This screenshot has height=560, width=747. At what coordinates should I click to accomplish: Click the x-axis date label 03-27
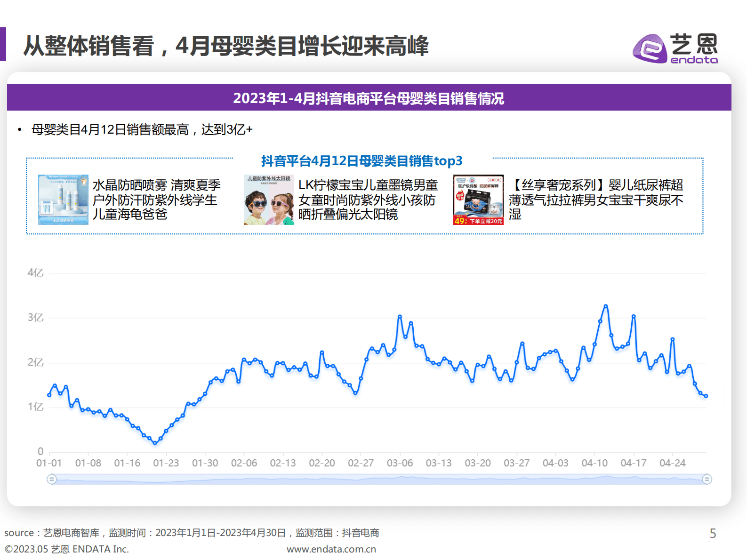click(516, 463)
